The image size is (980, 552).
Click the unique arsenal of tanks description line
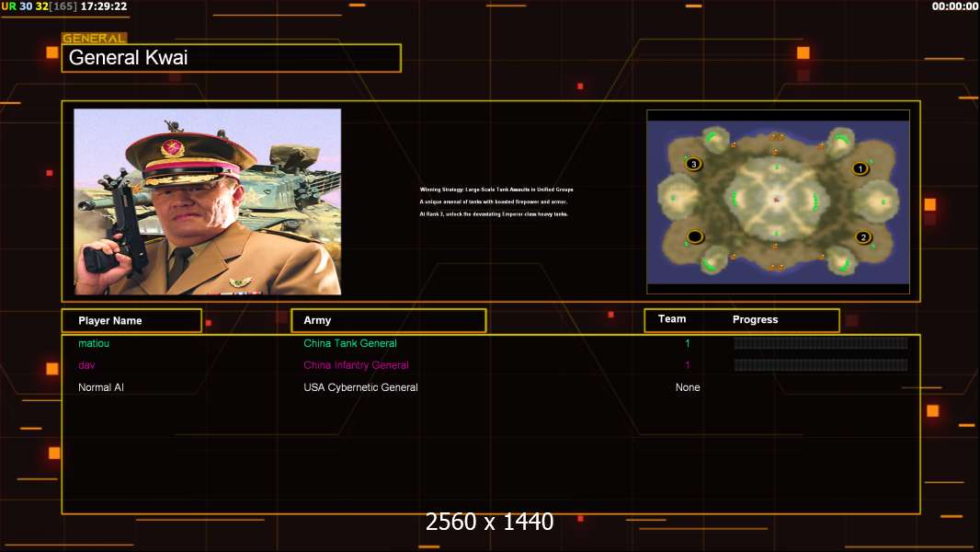(x=493, y=201)
